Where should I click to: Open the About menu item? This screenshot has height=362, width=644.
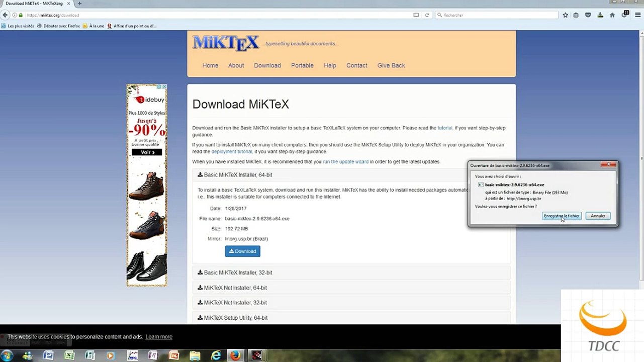tap(236, 65)
